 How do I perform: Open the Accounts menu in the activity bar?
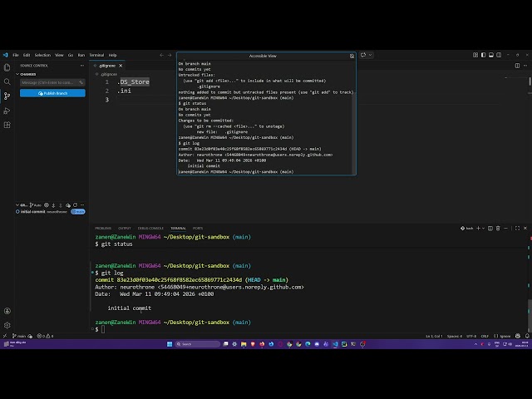click(x=7, y=311)
